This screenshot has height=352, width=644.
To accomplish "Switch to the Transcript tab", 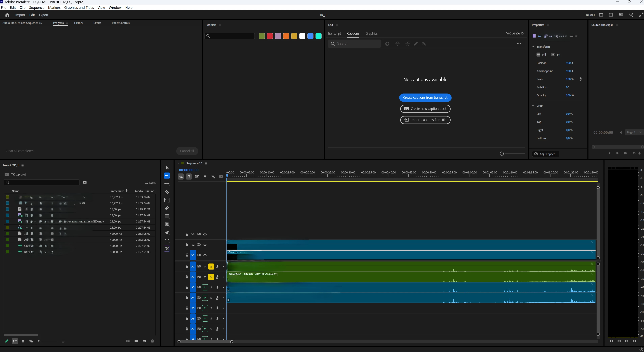I will pos(334,33).
